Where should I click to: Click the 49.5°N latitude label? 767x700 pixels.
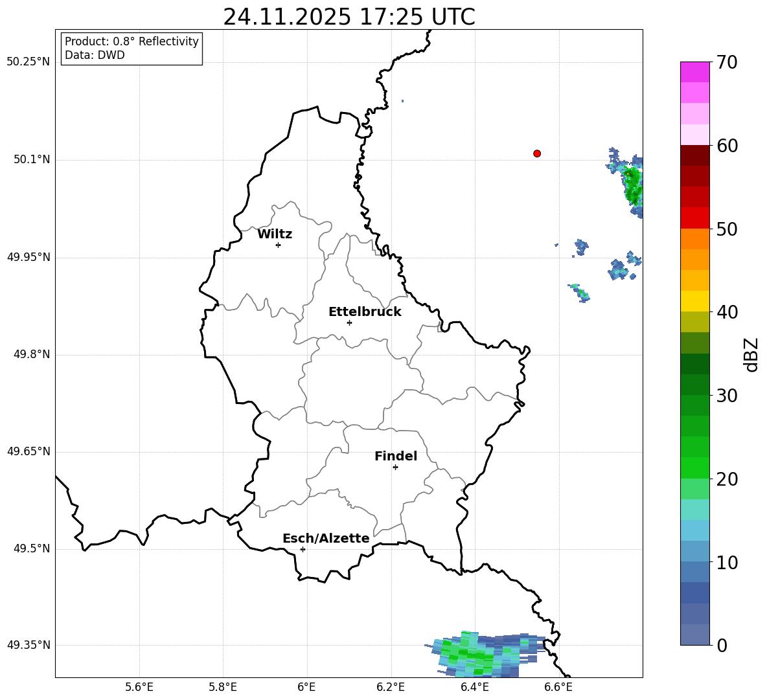[x=32, y=548]
